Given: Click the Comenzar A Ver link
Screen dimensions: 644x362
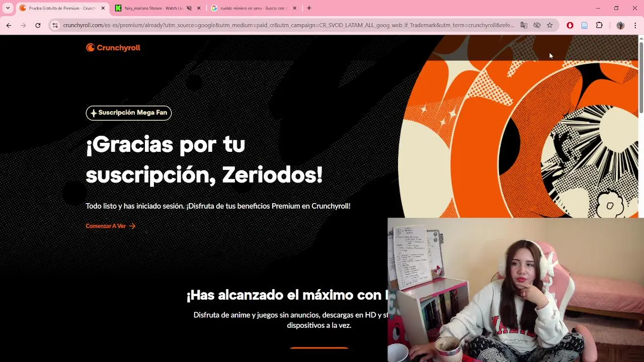Looking at the screenshot, I should [106, 226].
